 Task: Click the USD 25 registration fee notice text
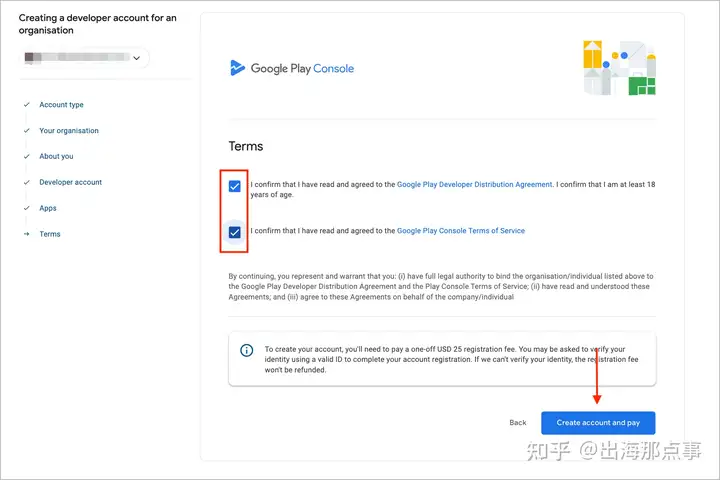pos(451,359)
